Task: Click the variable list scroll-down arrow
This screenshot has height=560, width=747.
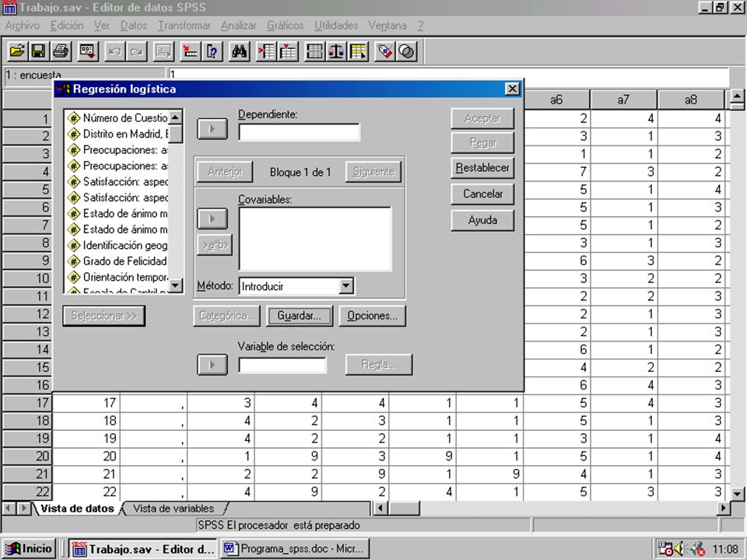Action: click(175, 285)
